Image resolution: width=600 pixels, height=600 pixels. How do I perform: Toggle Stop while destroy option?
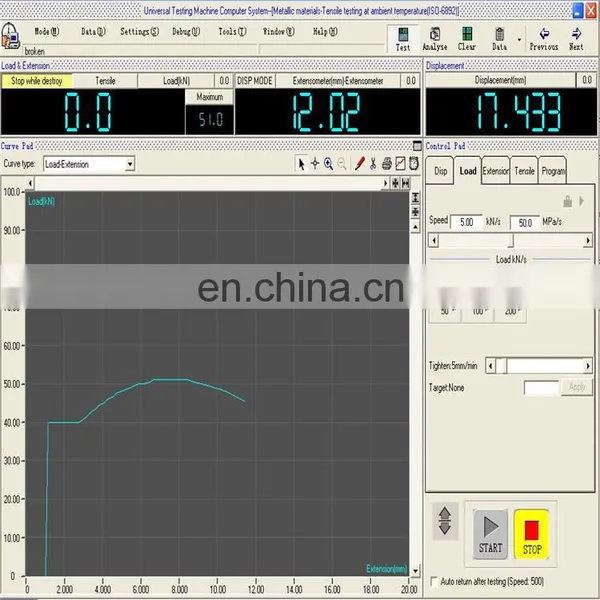[36, 81]
